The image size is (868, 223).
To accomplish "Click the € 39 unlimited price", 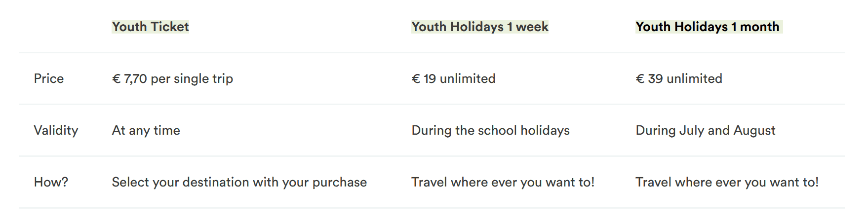I will pyautogui.click(x=679, y=78).
